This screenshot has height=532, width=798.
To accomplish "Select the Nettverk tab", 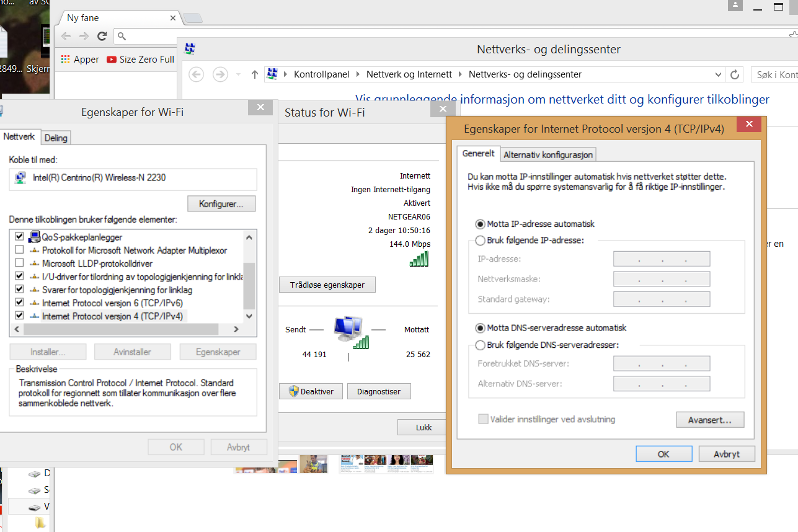I will coord(20,136).
